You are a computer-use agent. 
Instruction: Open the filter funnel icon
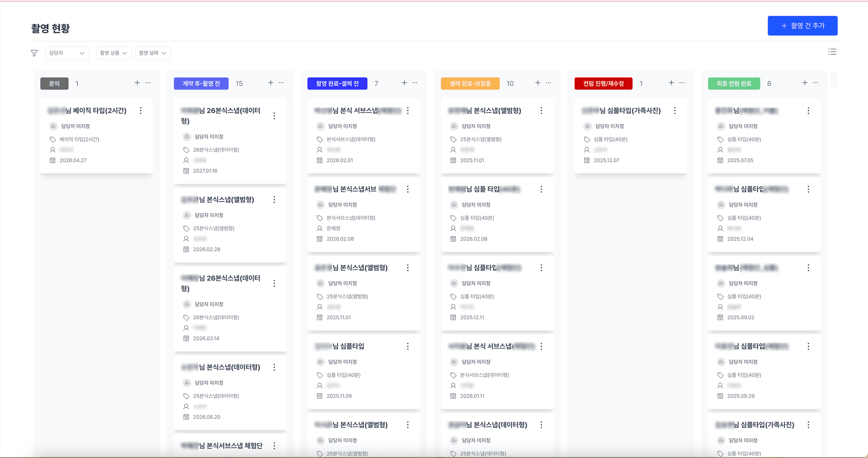click(34, 53)
